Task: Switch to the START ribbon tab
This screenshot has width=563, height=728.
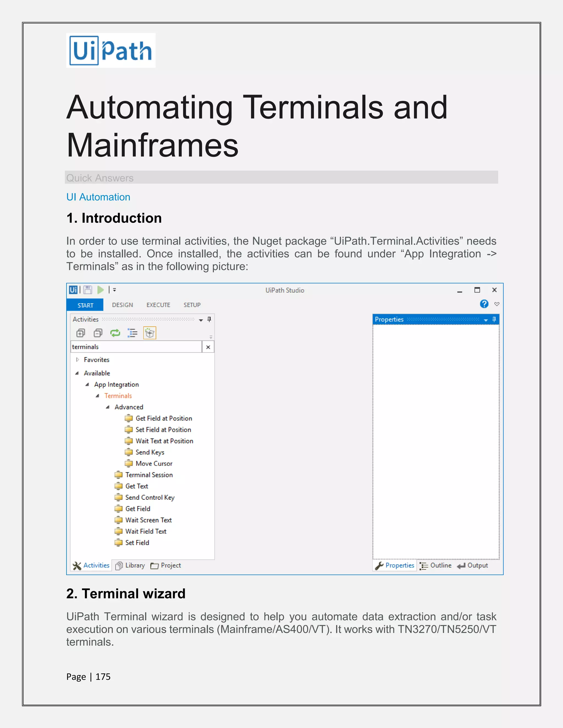Action: point(85,305)
